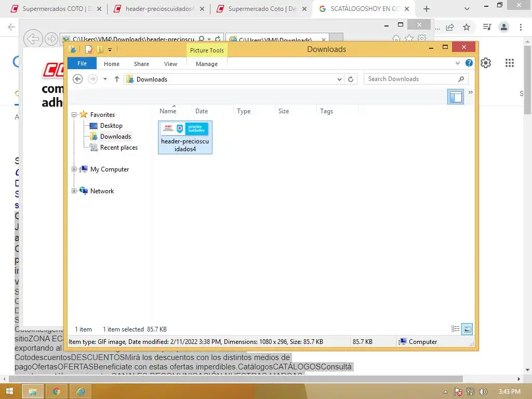Open File Explorer taskbar icon
The image size is (532, 399).
click(33, 392)
